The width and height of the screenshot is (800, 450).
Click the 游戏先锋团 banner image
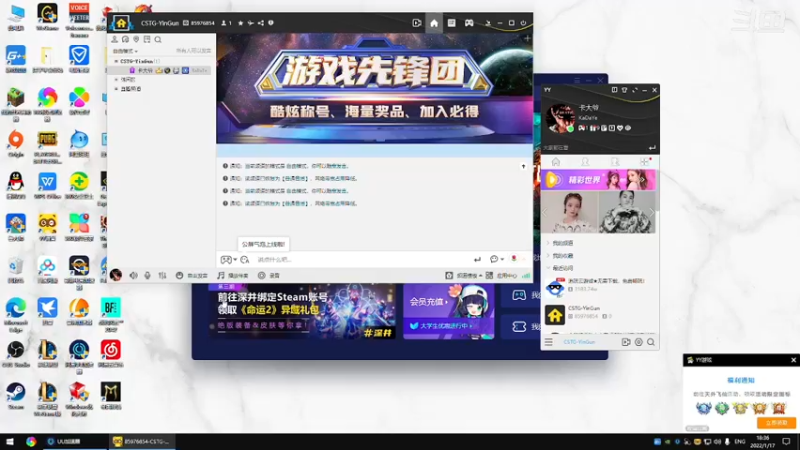pyautogui.click(x=374, y=88)
